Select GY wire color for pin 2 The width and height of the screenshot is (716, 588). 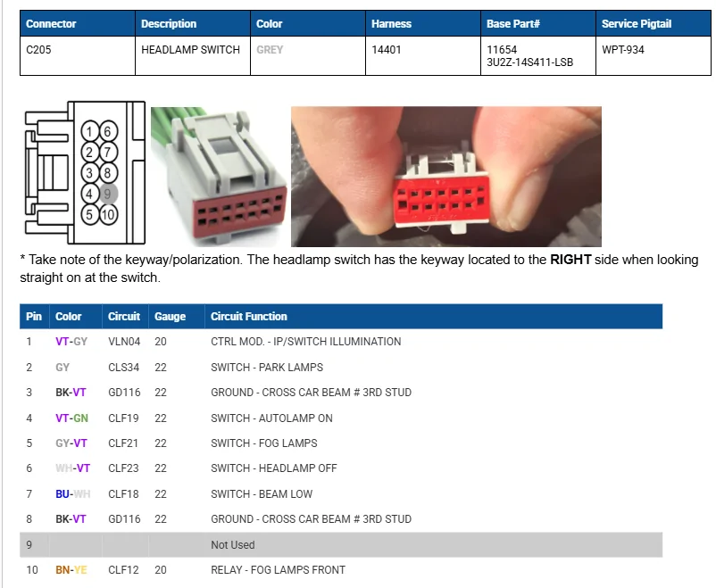click(62, 367)
